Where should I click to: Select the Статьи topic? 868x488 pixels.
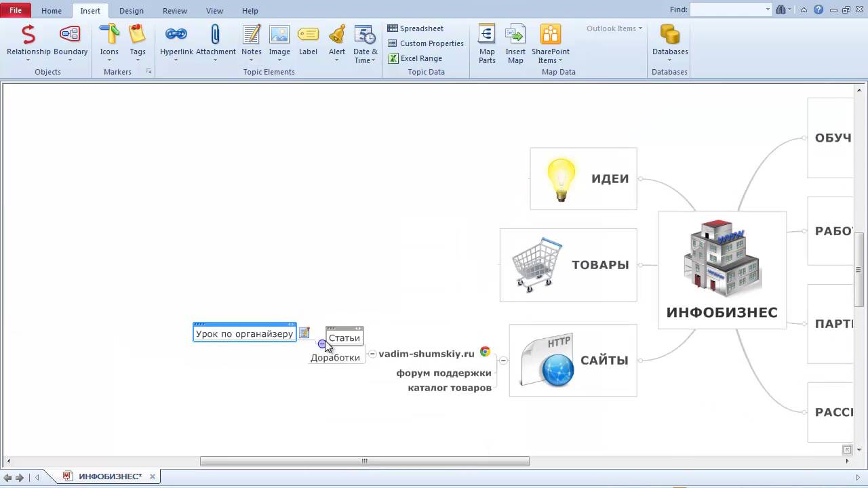(x=344, y=338)
